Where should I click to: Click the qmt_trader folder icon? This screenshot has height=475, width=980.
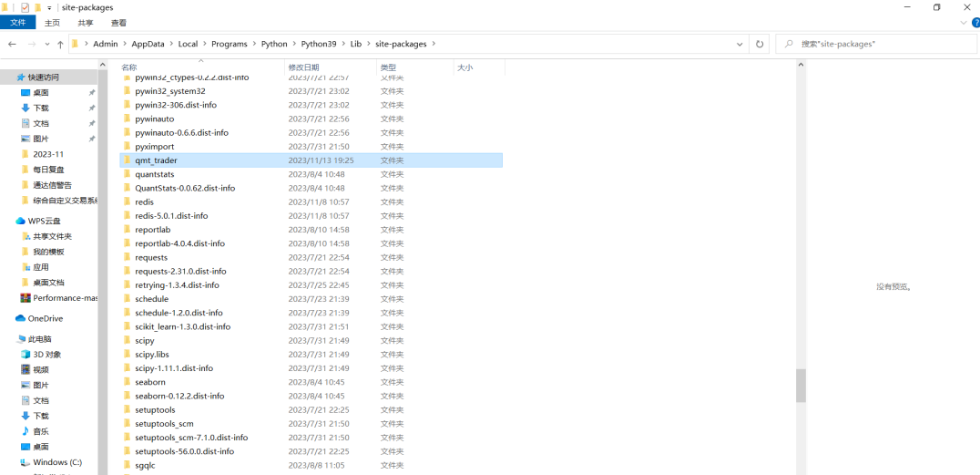127,160
